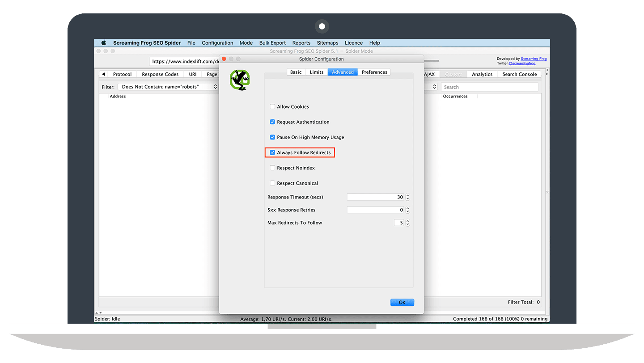The width and height of the screenshot is (644, 363).
Task: Open the AJAX tab
Action: 429,74
